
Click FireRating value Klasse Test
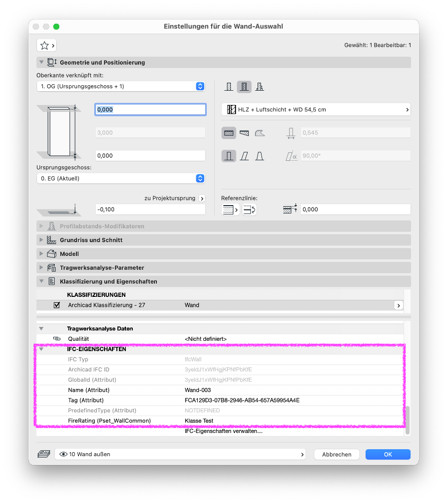tap(199, 421)
